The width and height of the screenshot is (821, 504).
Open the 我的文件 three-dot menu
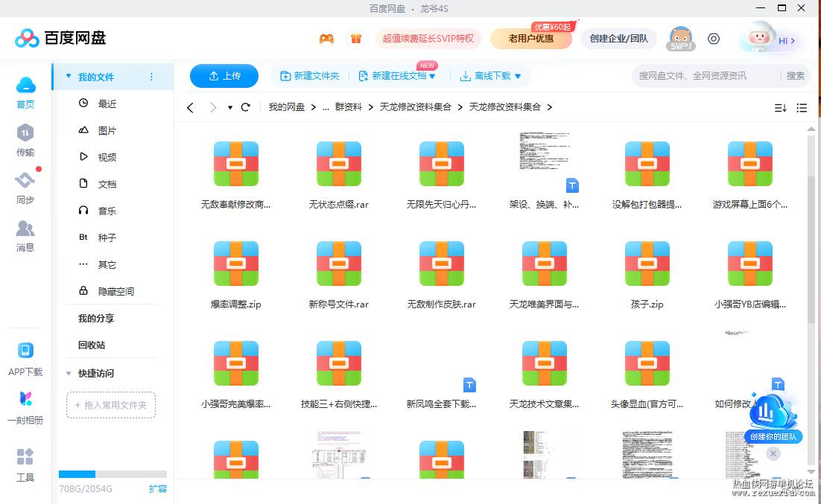click(x=151, y=77)
